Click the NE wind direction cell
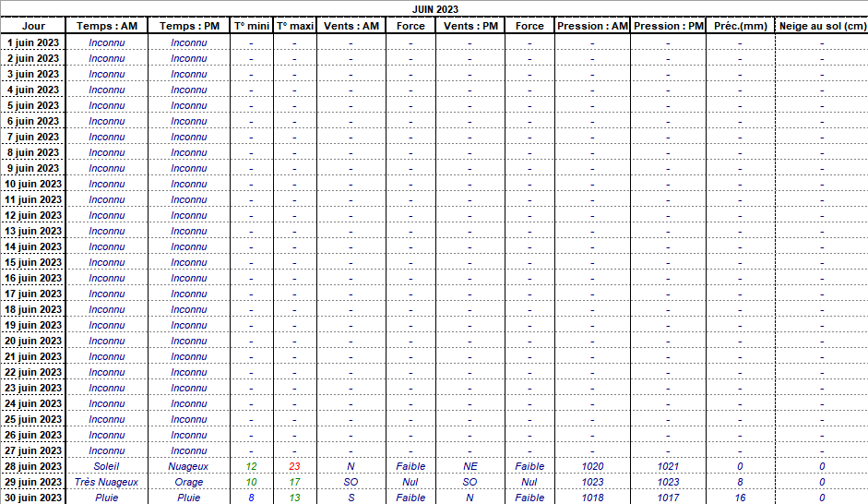868x504 pixels. point(470,466)
